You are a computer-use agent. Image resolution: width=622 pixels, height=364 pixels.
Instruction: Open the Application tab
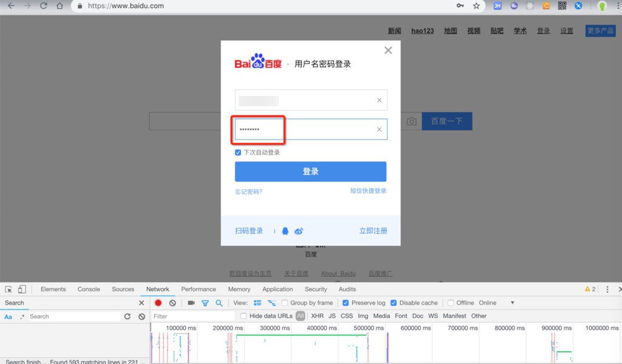[278, 289]
